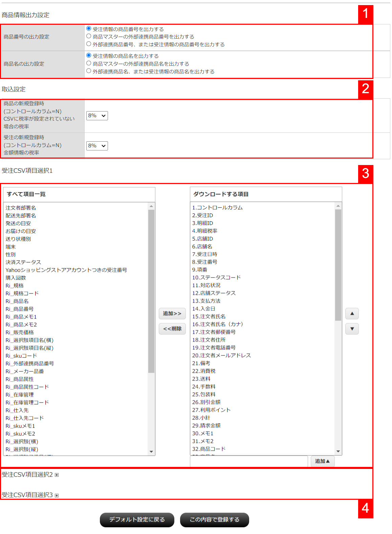This screenshot has height=534, width=392.
Task: Click the <<削除 button
Action: point(172,329)
